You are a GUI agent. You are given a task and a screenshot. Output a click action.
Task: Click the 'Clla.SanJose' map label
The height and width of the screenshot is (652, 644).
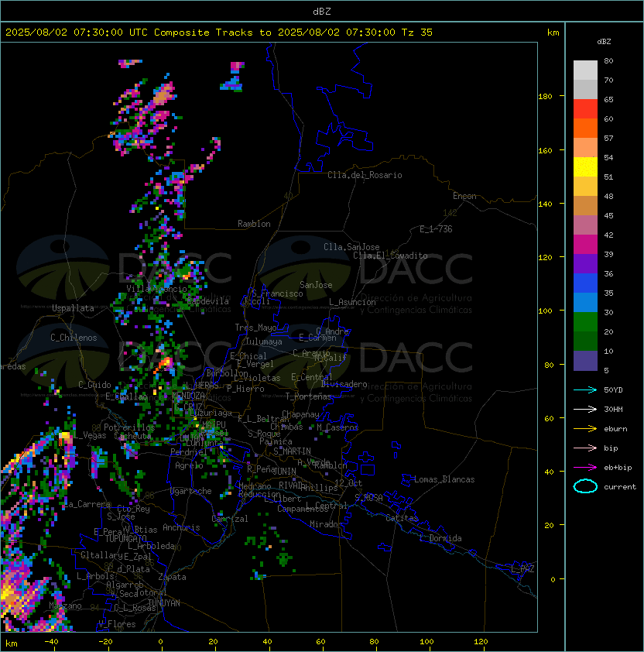(x=351, y=247)
